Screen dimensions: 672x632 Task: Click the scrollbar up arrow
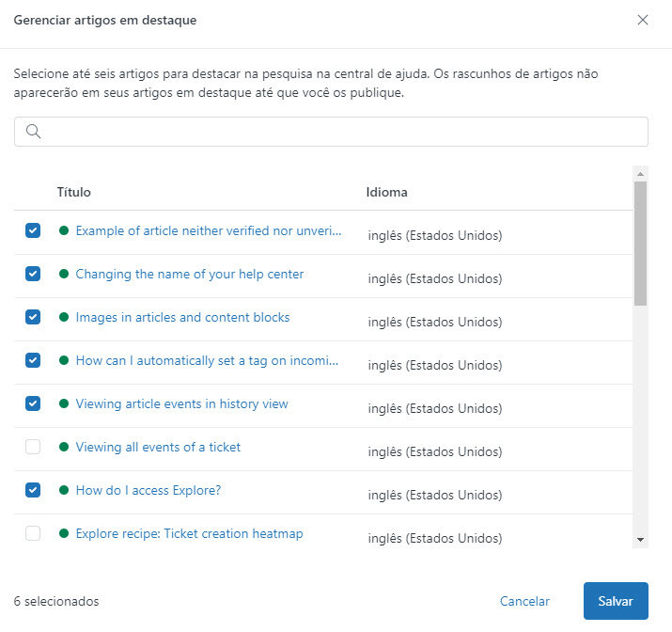click(640, 174)
